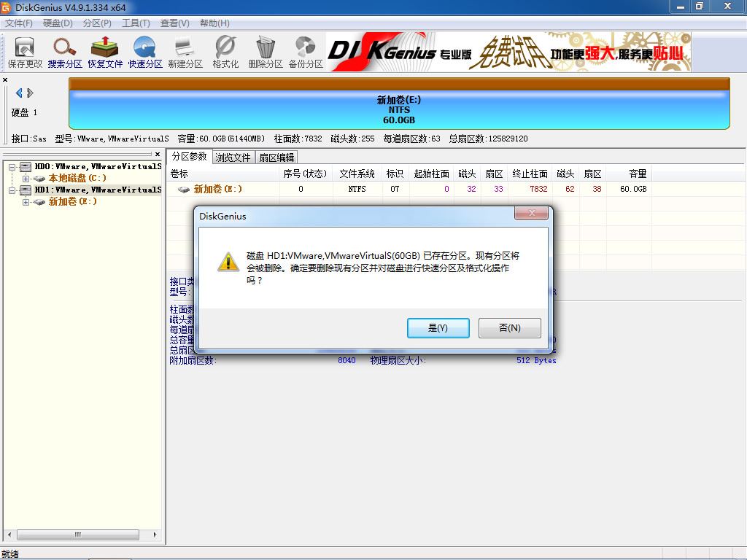The width and height of the screenshot is (747, 560).
Task: Open the Disk (硬盘) menu
Action: [x=58, y=23]
